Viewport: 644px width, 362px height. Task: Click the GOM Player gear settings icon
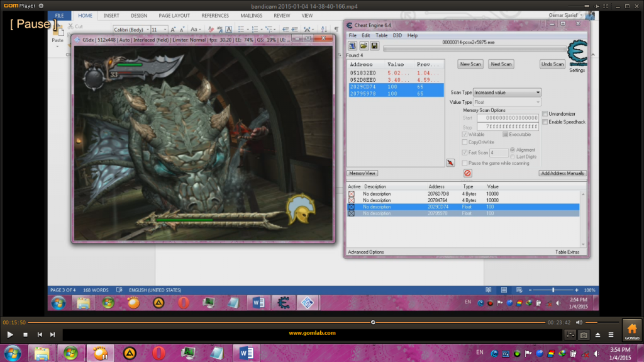[x=41, y=6]
